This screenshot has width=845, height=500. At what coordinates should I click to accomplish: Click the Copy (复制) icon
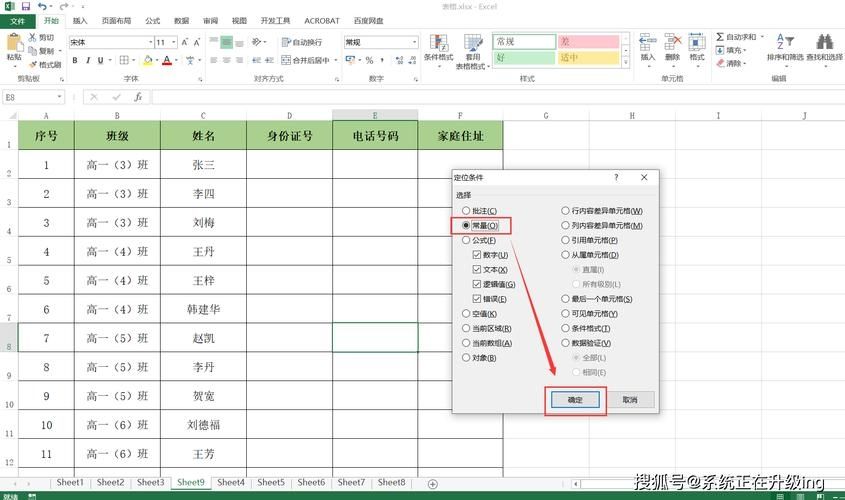[x=32, y=51]
